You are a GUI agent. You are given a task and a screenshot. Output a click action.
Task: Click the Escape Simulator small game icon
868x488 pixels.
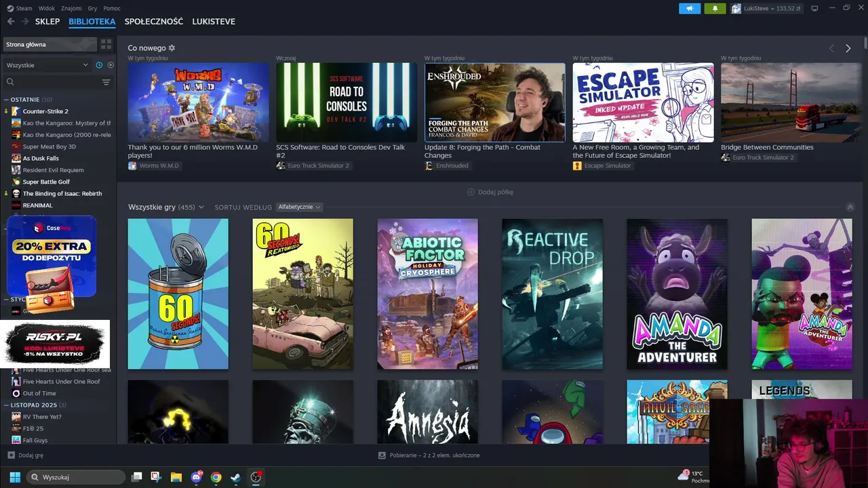pyautogui.click(x=577, y=165)
